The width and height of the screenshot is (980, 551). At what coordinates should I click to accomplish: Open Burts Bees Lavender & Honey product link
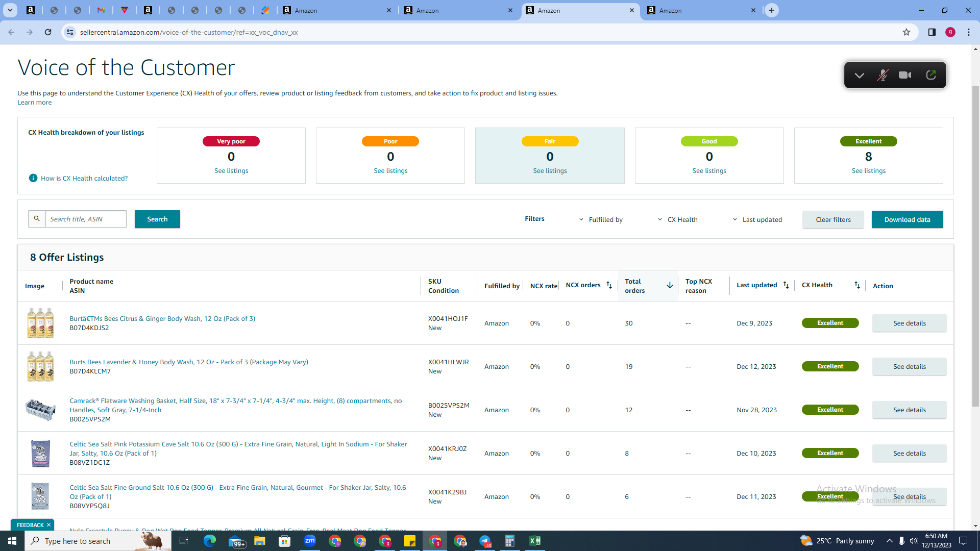click(x=189, y=362)
